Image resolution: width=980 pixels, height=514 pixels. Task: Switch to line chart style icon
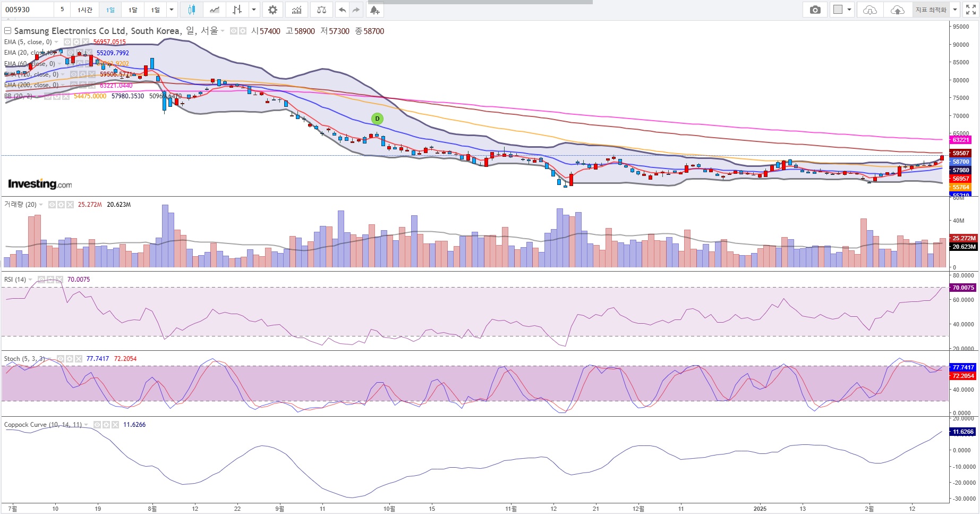tap(215, 10)
